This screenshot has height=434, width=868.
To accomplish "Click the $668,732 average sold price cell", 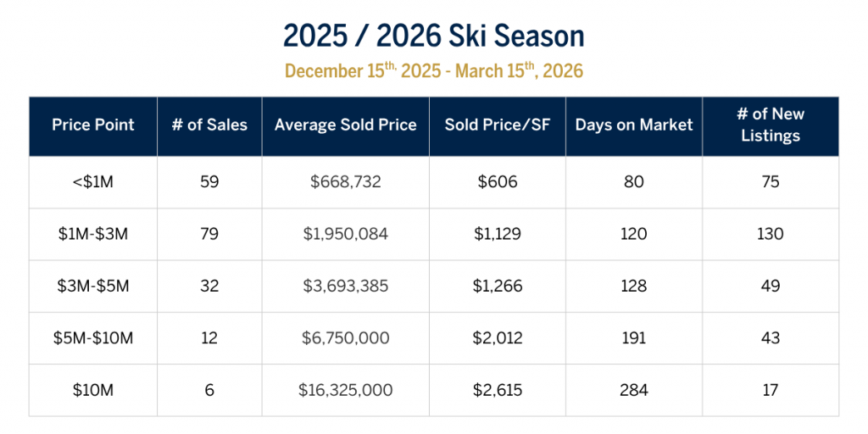I will pos(345,182).
